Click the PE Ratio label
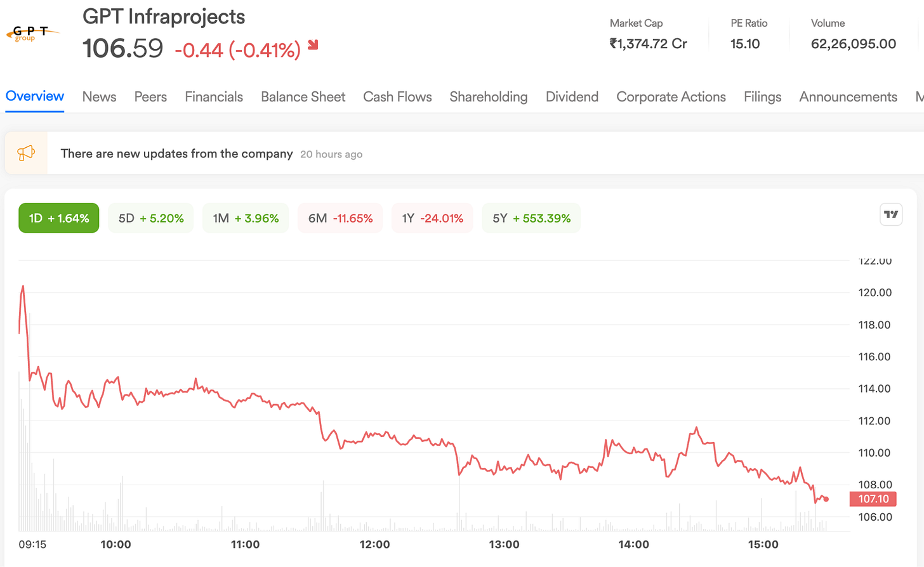The image size is (924, 567). click(749, 23)
